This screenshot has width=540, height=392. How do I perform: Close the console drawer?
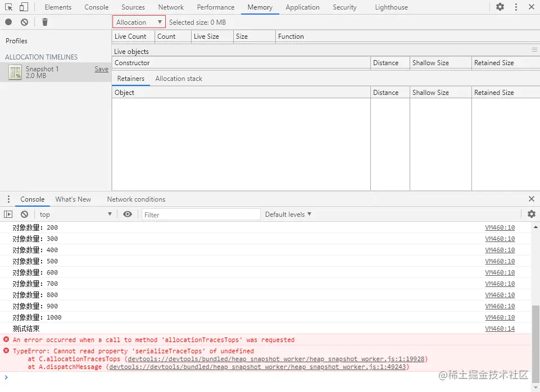point(532,199)
